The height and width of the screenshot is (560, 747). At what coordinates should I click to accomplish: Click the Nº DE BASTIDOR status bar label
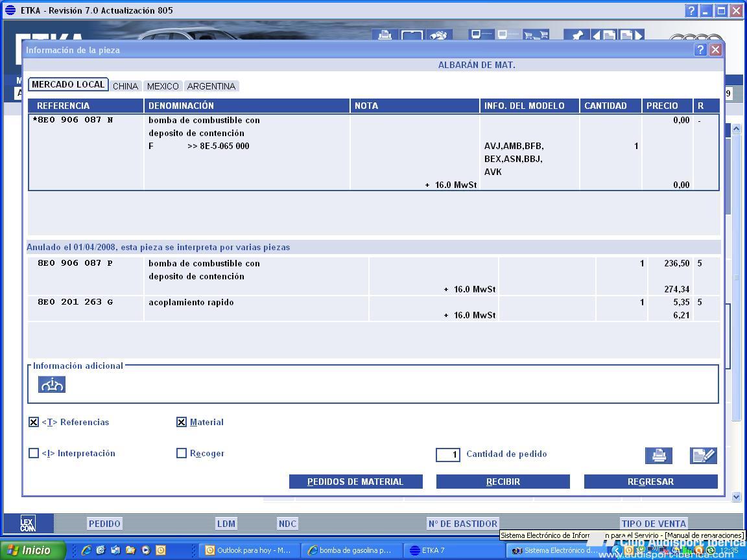pos(462,524)
